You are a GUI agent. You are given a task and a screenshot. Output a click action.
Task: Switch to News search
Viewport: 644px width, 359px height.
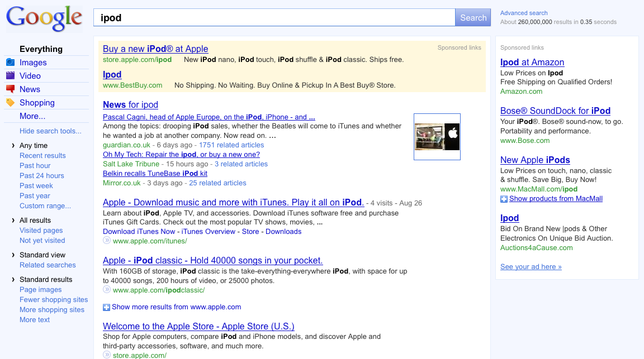point(30,89)
